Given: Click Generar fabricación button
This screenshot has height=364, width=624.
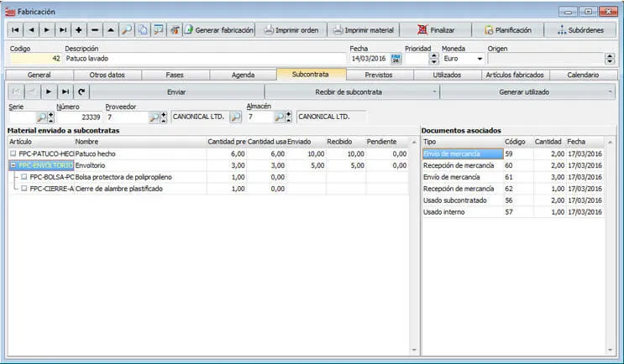Looking at the screenshot, I should [219, 30].
